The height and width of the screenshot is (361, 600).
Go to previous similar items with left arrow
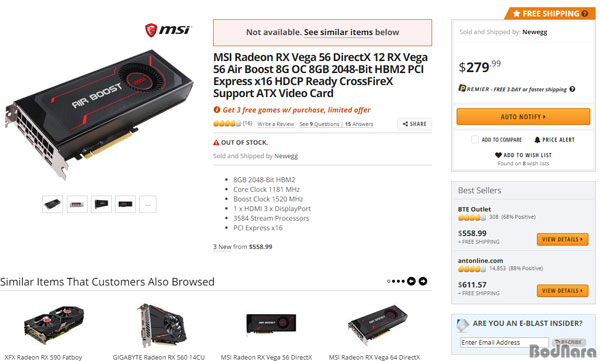coord(411,281)
